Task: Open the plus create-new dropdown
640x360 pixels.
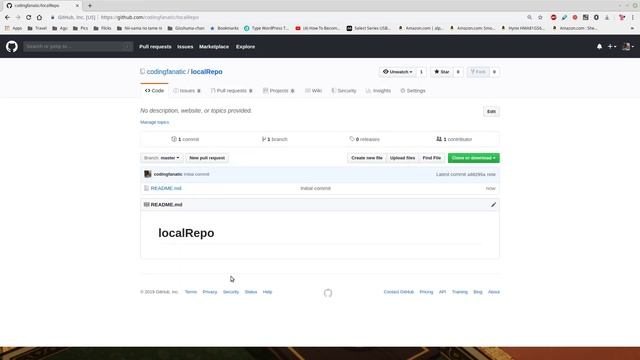Action: [612, 47]
